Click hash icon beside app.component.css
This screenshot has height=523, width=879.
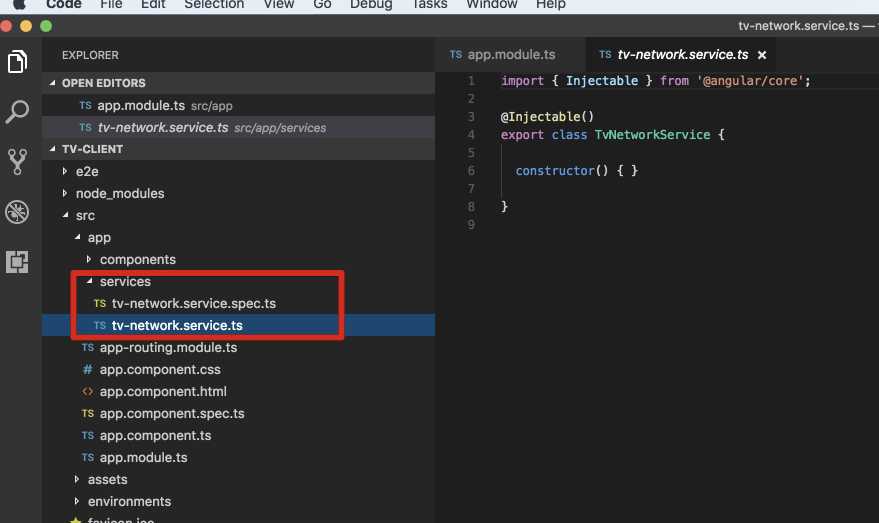coord(87,369)
